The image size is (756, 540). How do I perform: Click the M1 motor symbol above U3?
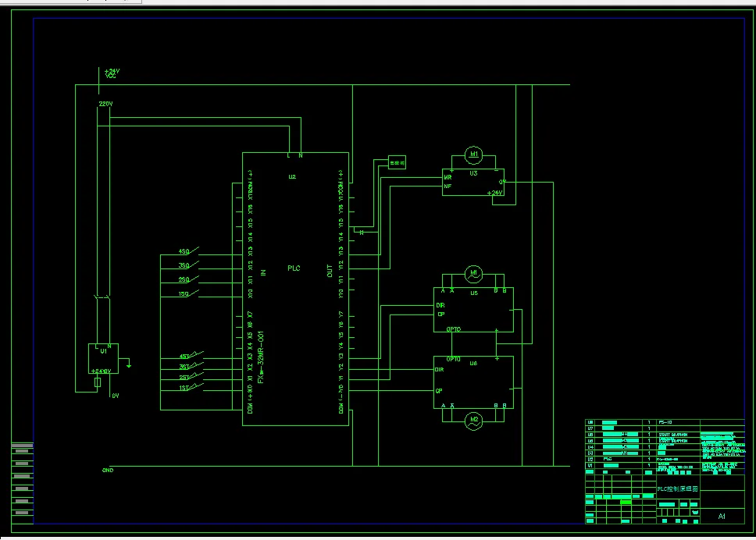473,155
